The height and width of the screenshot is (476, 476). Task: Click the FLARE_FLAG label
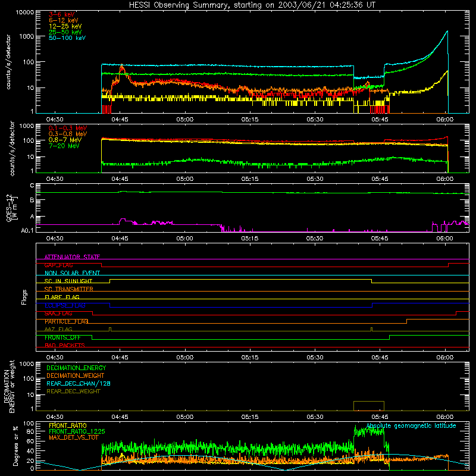(62, 297)
